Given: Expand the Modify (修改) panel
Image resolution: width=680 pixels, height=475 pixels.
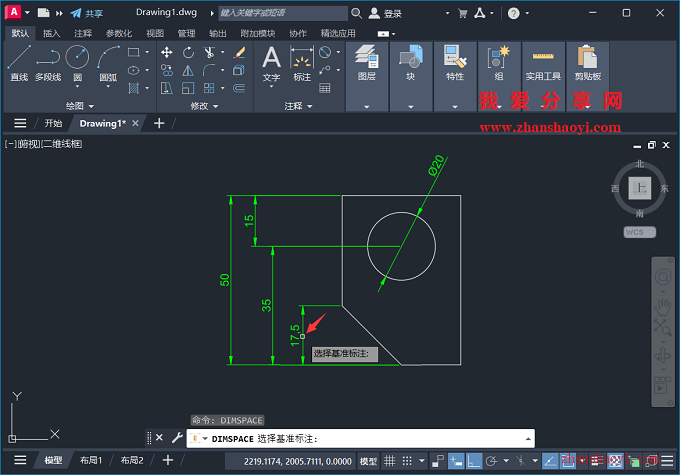Looking at the screenshot, I should click(204, 106).
